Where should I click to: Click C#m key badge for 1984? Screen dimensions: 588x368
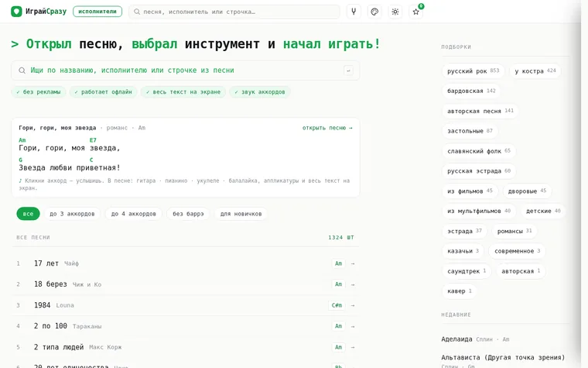337,305
